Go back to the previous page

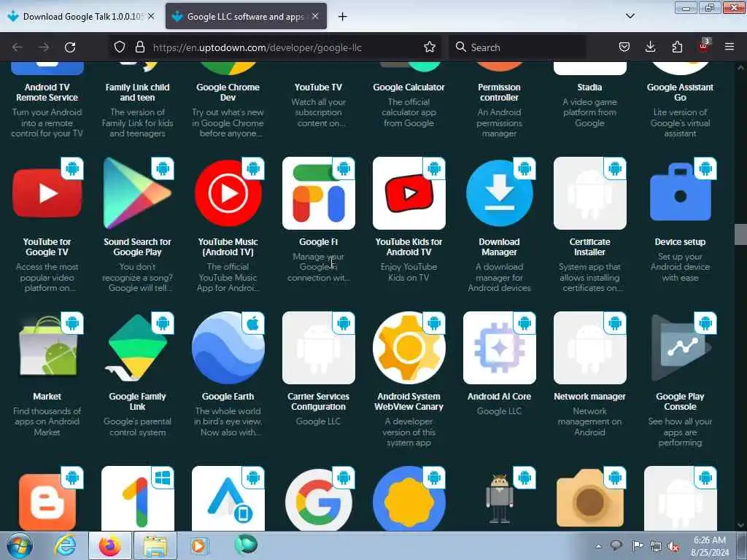pyautogui.click(x=18, y=47)
